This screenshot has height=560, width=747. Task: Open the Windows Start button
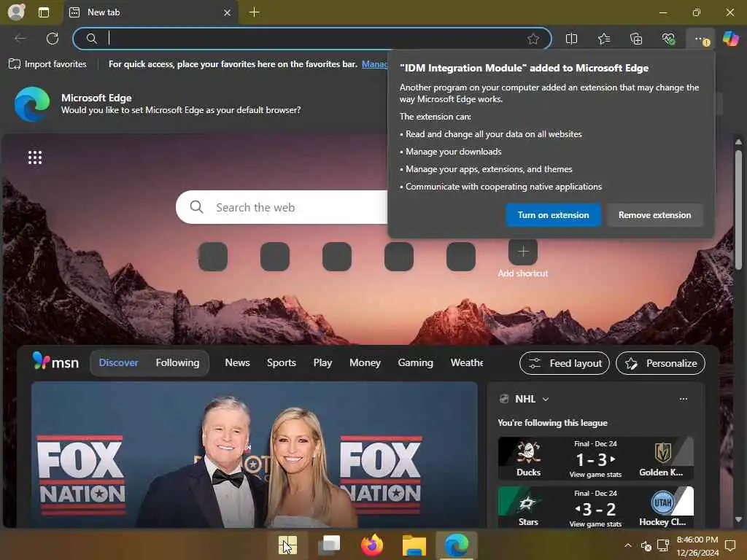click(x=288, y=545)
